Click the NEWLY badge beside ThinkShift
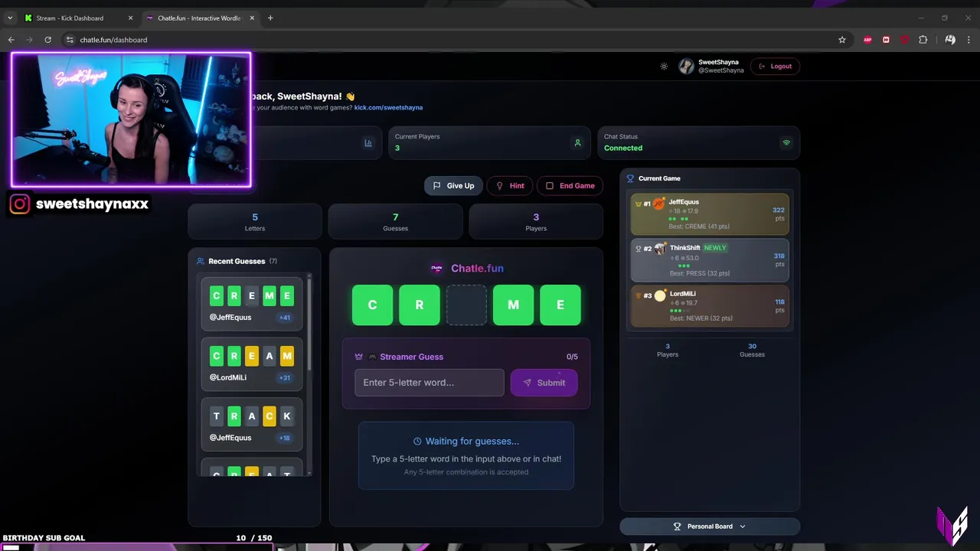 point(715,248)
